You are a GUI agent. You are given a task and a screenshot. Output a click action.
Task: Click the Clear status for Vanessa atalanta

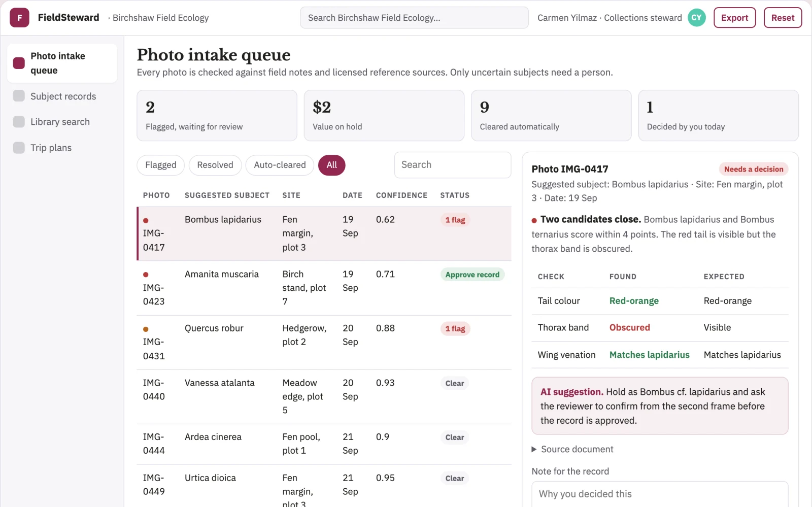pos(455,383)
